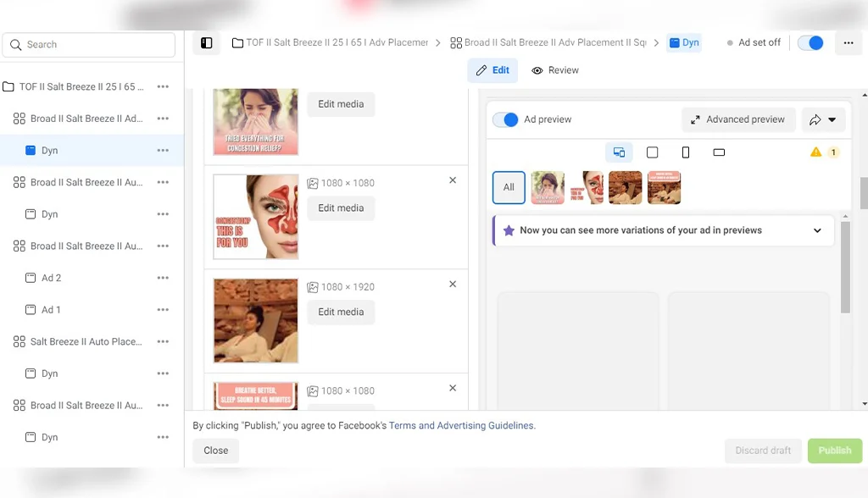Image resolution: width=868 pixels, height=498 pixels.
Task: Select the square placement preview icon
Action: (x=652, y=152)
